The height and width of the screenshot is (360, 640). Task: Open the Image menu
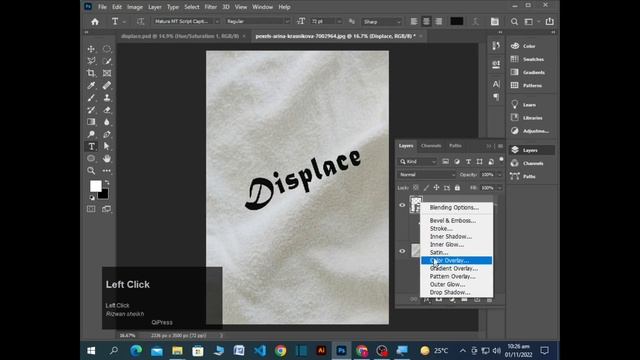click(x=135, y=7)
